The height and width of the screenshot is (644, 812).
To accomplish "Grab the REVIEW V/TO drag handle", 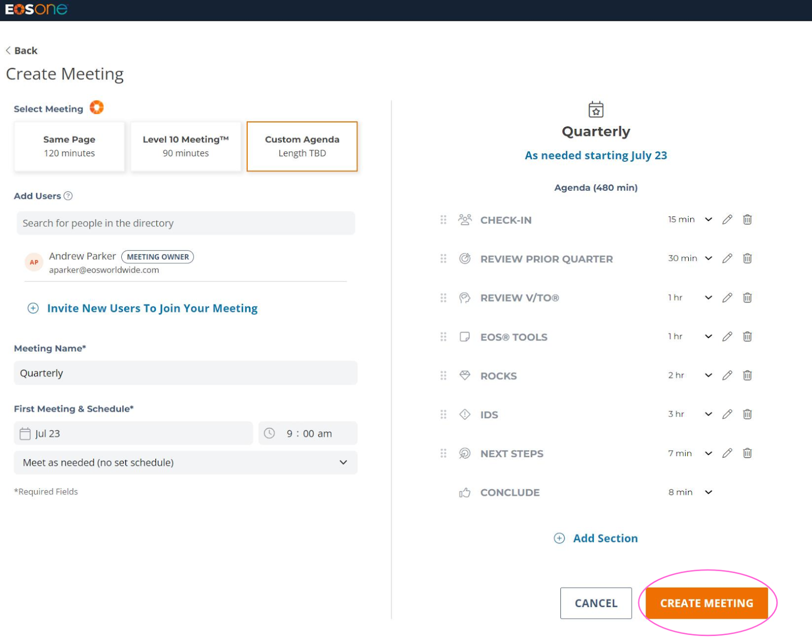I will pos(444,298).
